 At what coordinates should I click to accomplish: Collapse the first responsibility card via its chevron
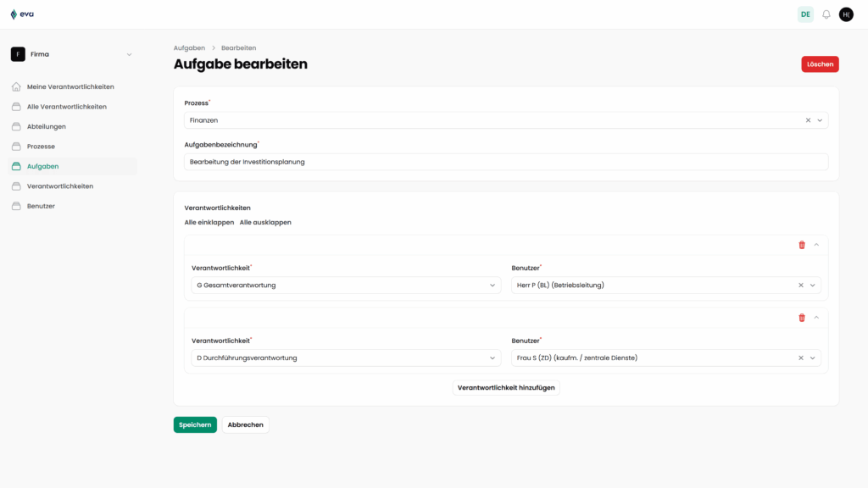coord(816,244)
